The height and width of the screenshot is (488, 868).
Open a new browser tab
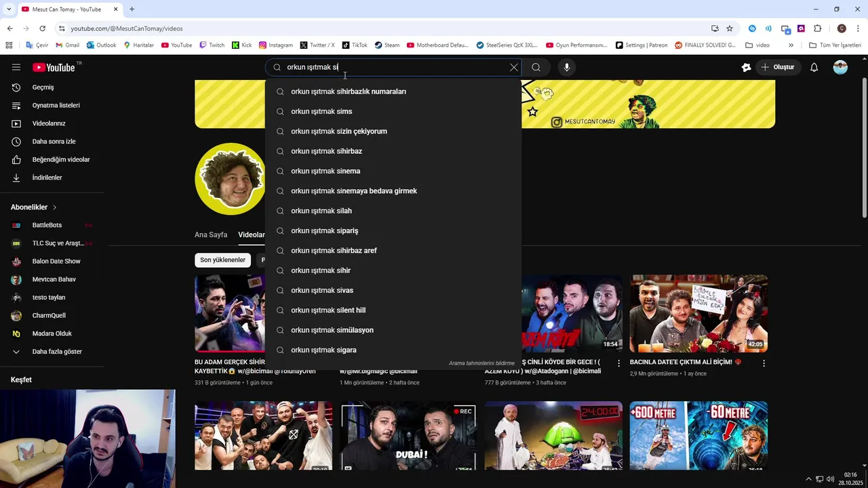pyautogui.click(x=132, y=9)
